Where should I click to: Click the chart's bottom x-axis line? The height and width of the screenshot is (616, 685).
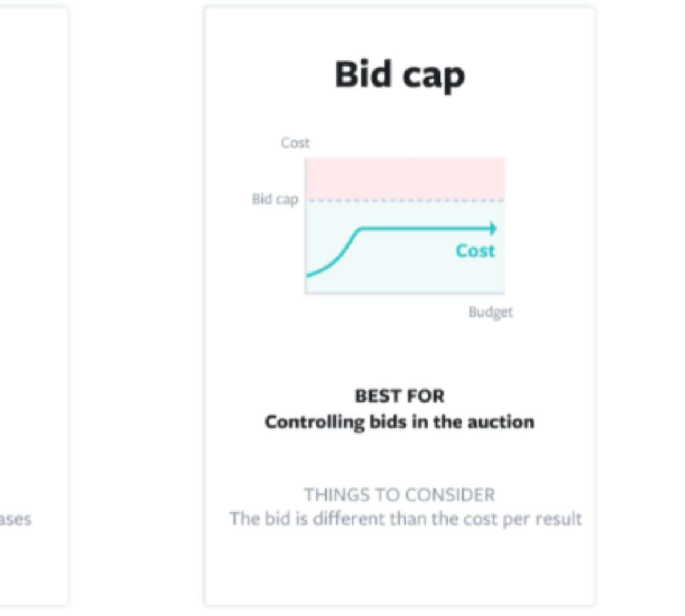pos(405,294)
